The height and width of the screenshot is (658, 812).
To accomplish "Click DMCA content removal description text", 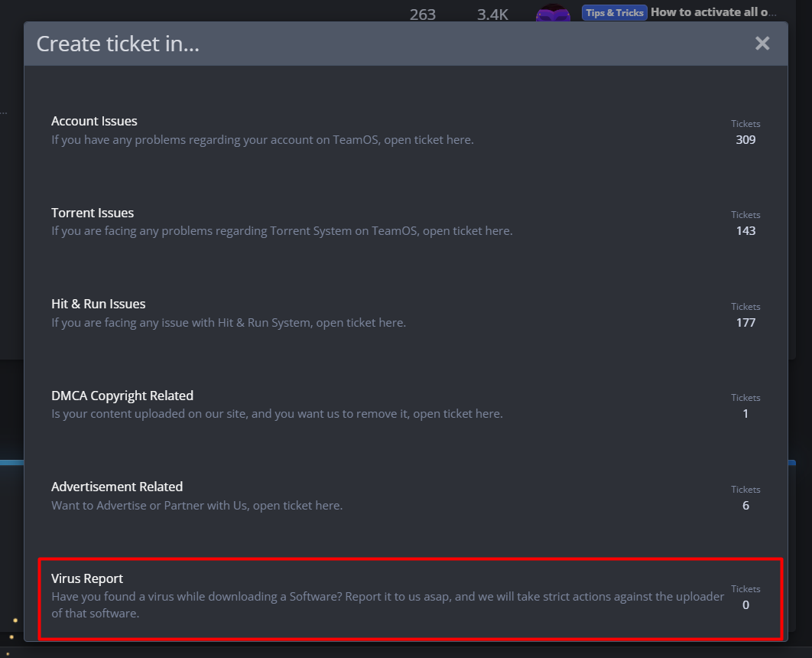I will [277, 414].
